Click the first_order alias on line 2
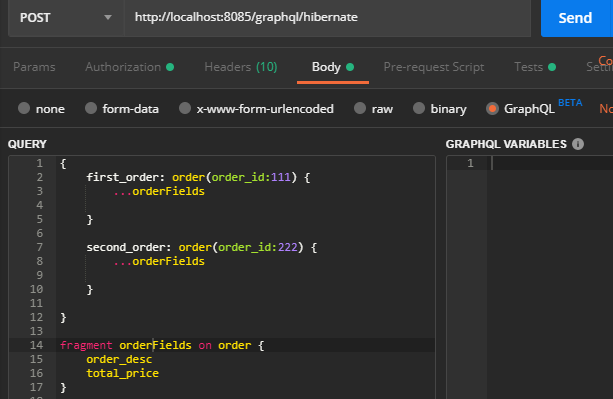 coord(122,177)
